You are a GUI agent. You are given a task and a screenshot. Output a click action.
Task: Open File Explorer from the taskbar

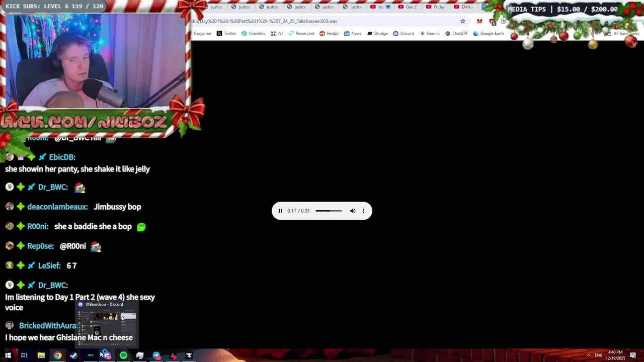click(41, 355)
